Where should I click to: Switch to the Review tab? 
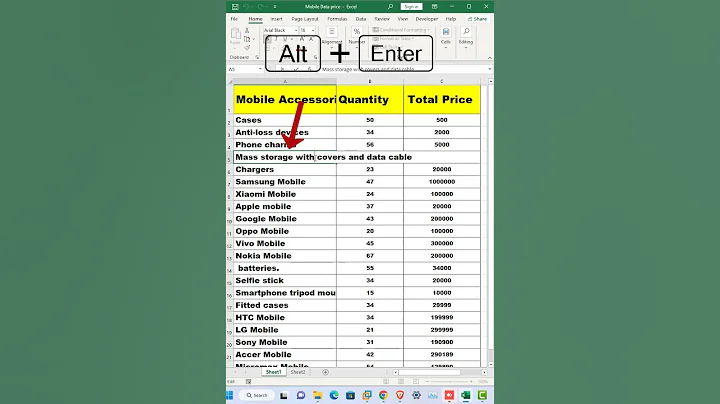382,19
